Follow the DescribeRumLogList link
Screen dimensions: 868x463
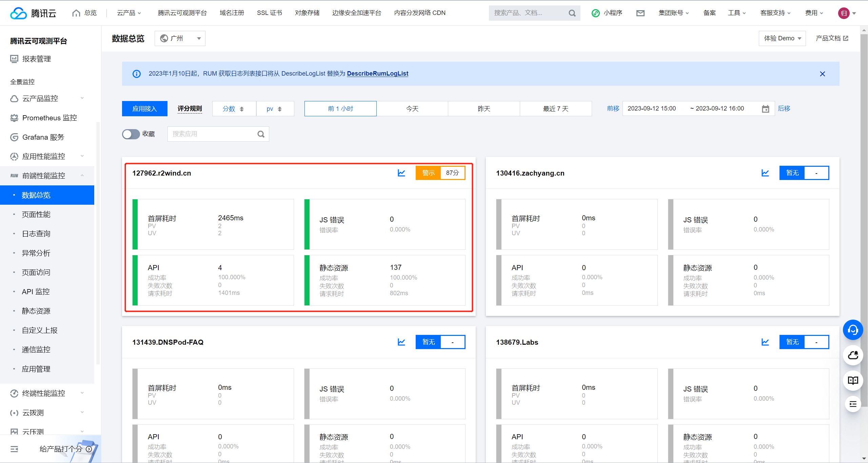pyautogui.click(x=377, y=74)
